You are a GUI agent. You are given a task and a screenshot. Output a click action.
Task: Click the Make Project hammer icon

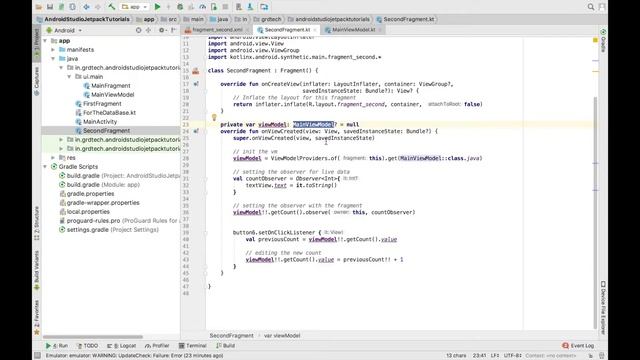point(111,7)
